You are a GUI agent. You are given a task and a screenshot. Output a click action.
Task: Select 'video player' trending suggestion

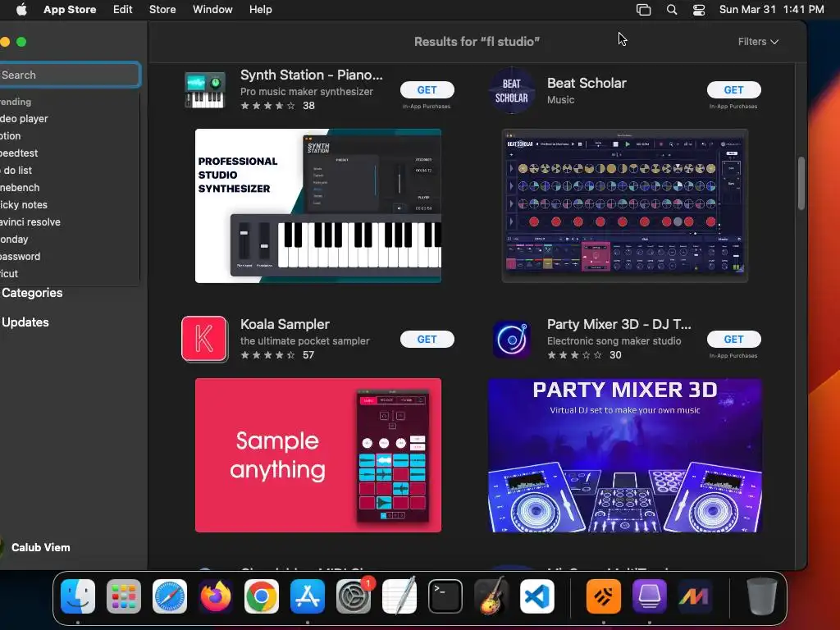tap(24, 119)
